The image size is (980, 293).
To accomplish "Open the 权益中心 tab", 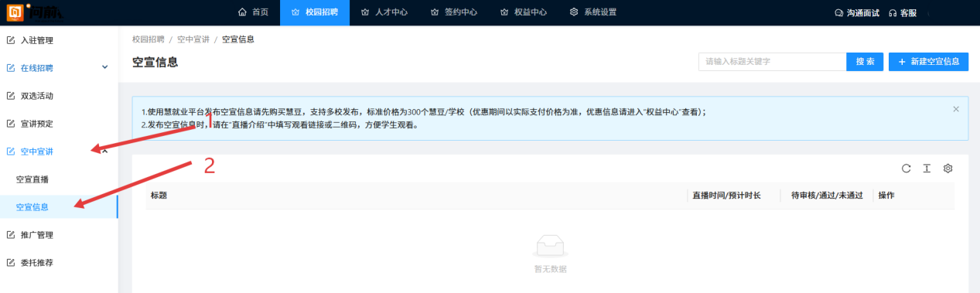I will (523, 12).
